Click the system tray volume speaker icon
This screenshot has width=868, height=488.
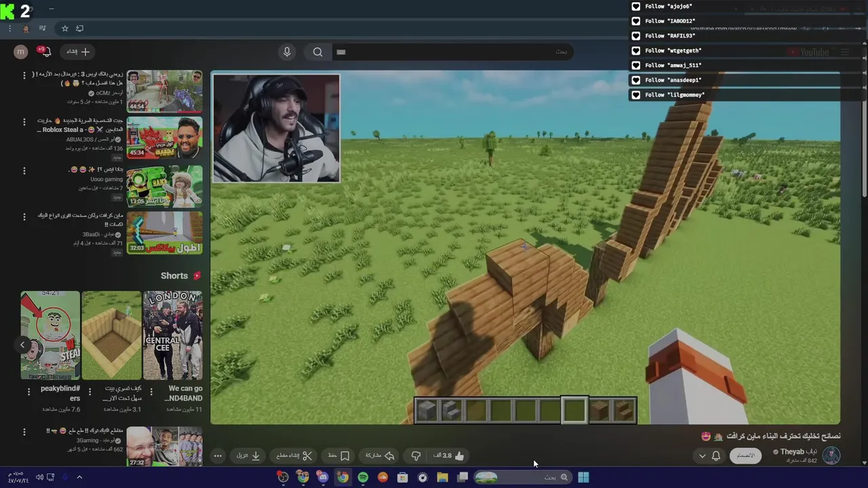[39, 477]
